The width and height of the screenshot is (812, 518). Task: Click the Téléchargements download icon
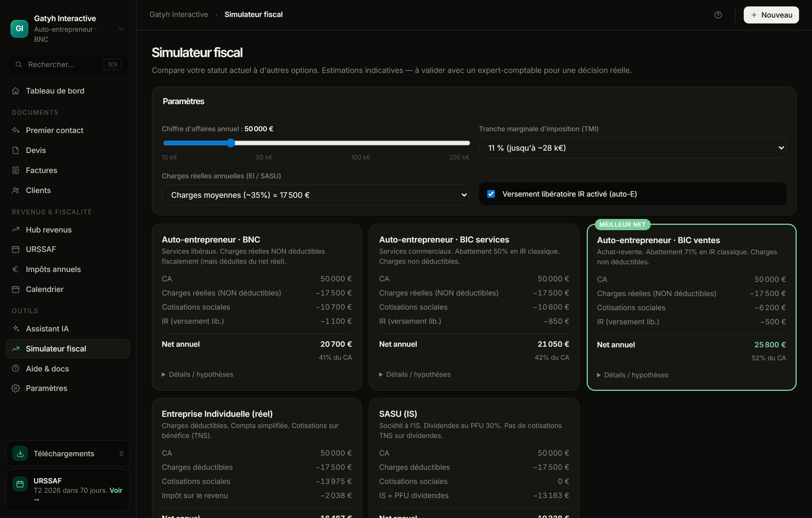click(x=20, y=454)
